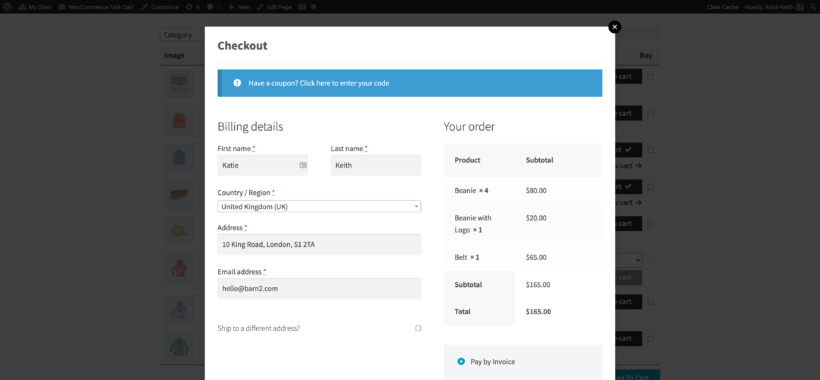
Task: Open the search magnifier in admin bar
Action: point(812,7)
